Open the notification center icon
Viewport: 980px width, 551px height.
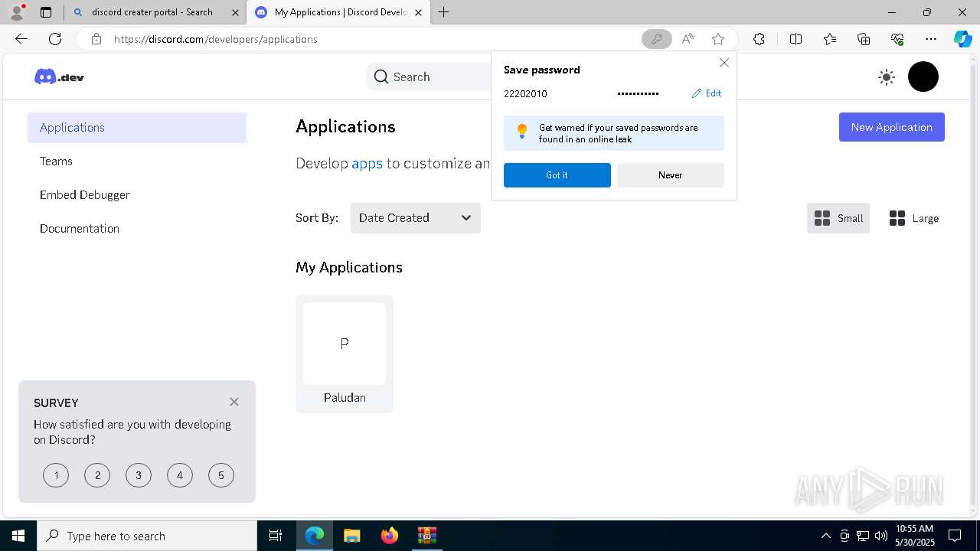coord(955,536)
